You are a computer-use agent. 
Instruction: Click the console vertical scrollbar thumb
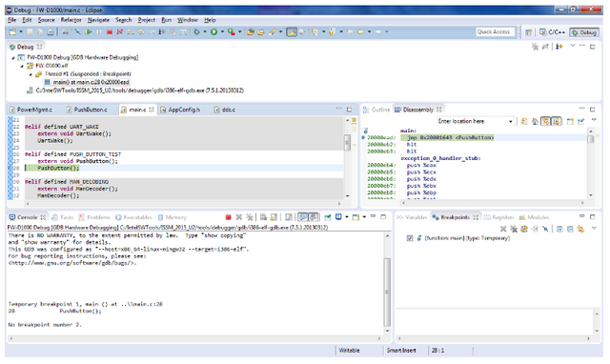click(x=387, y=293)
